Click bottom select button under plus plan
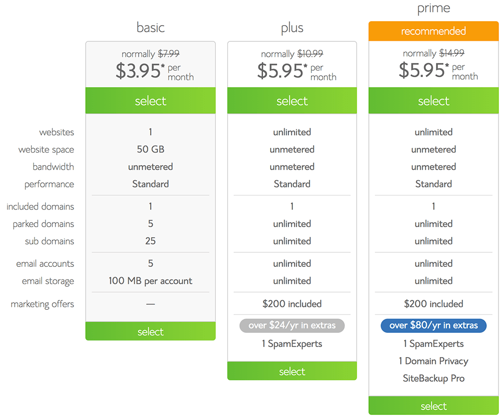The width and height of the screenshot is (504, 420). coord(292,371)
